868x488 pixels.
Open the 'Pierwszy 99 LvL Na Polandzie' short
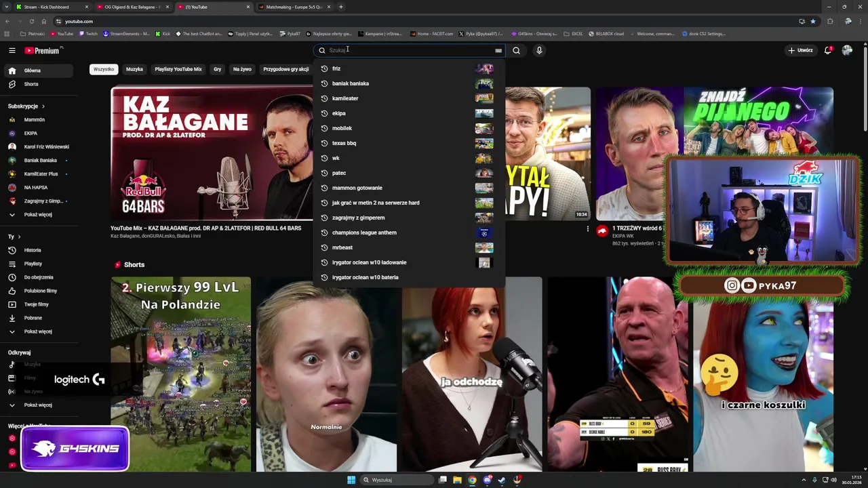click(x=181, y=374)
